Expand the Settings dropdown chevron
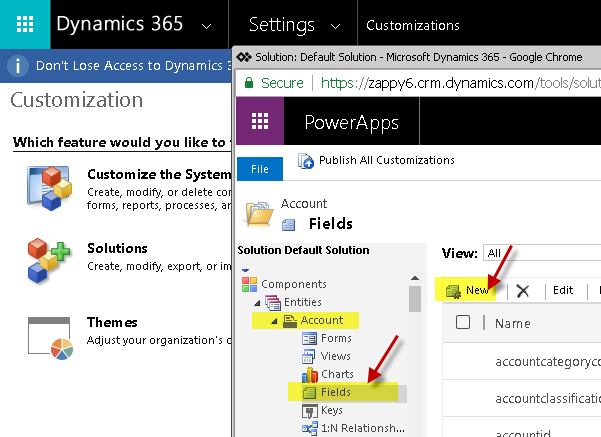 [x=335, y=26]
